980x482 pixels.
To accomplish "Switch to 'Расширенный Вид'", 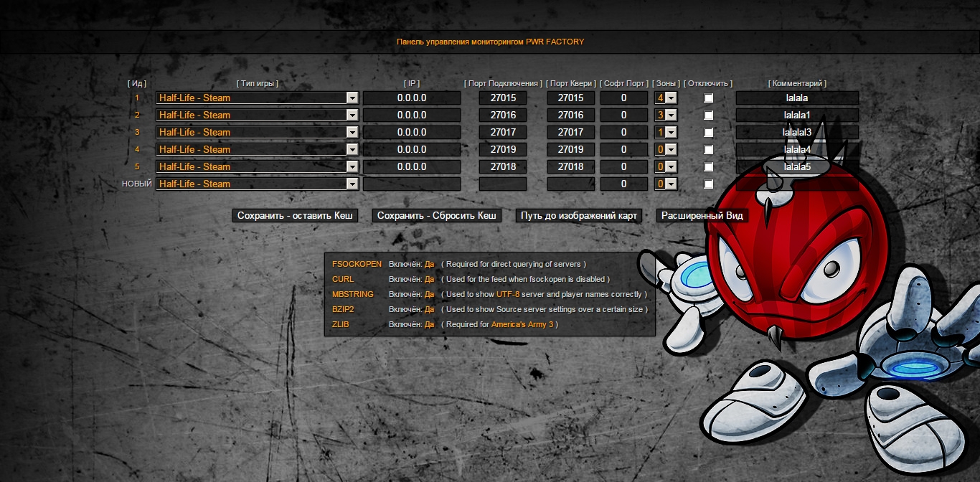I will [x=702, y=216].
